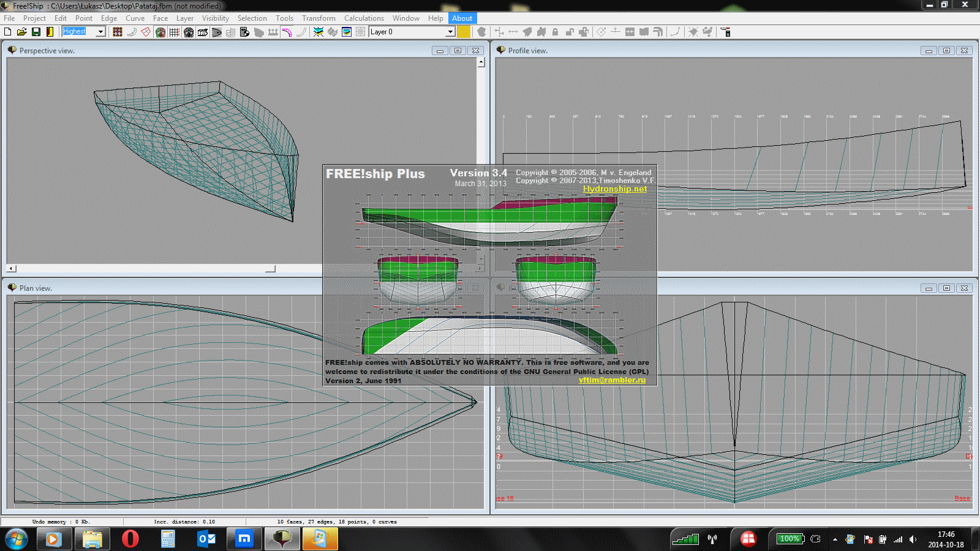Screen dimensions: 980x551
Task: Open the Edge menu
Action: [x=109, y=18]
